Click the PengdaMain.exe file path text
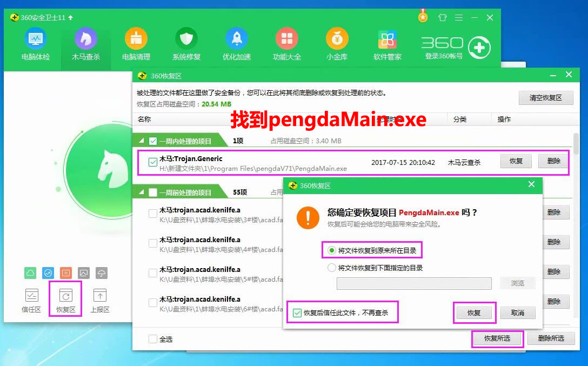Screen dimensions: 588x366 coord(253,168)
